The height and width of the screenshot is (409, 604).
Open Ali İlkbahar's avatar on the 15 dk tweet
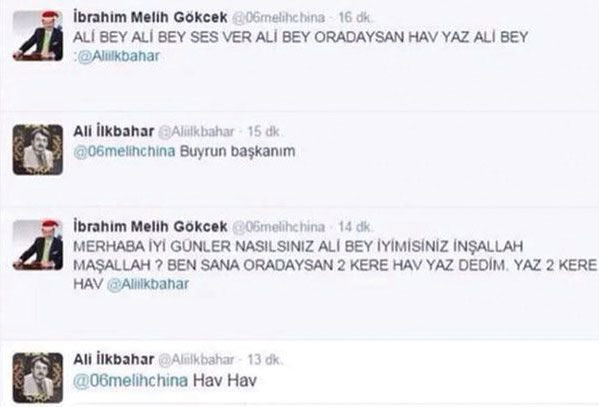click(x=38, y=150)
